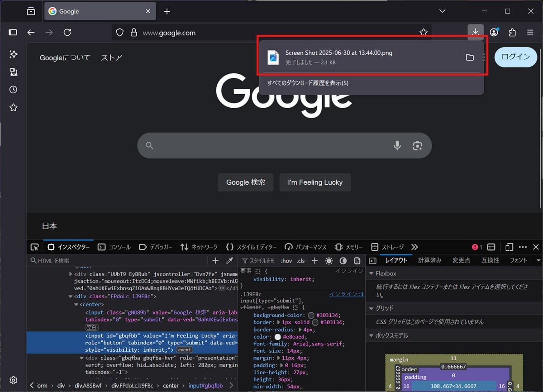Toggle the .cls classes panel
This screenshot has width=543, height=392.
pos(301,261)
